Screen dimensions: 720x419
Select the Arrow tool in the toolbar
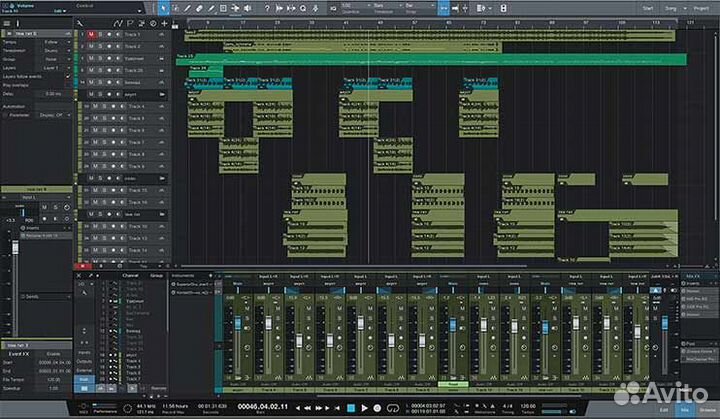point(164,8)
